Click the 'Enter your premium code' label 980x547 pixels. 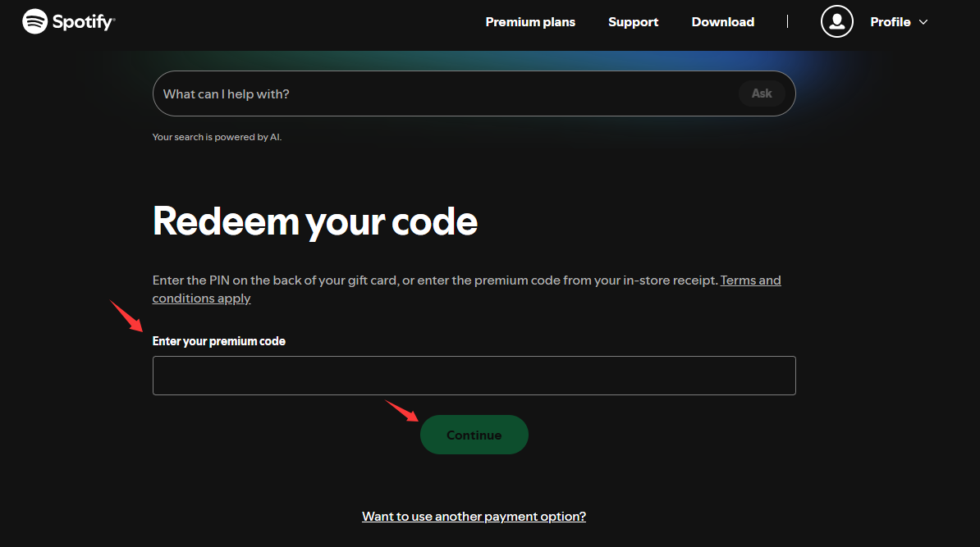tap(219, 341)
